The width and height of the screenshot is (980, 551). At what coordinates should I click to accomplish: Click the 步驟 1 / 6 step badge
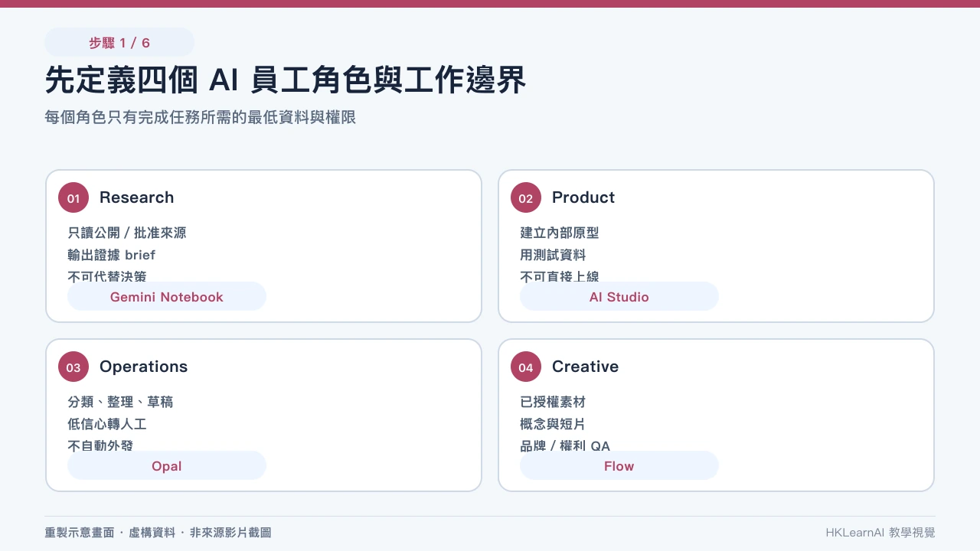pyautogui.click(x=119, y=42)
